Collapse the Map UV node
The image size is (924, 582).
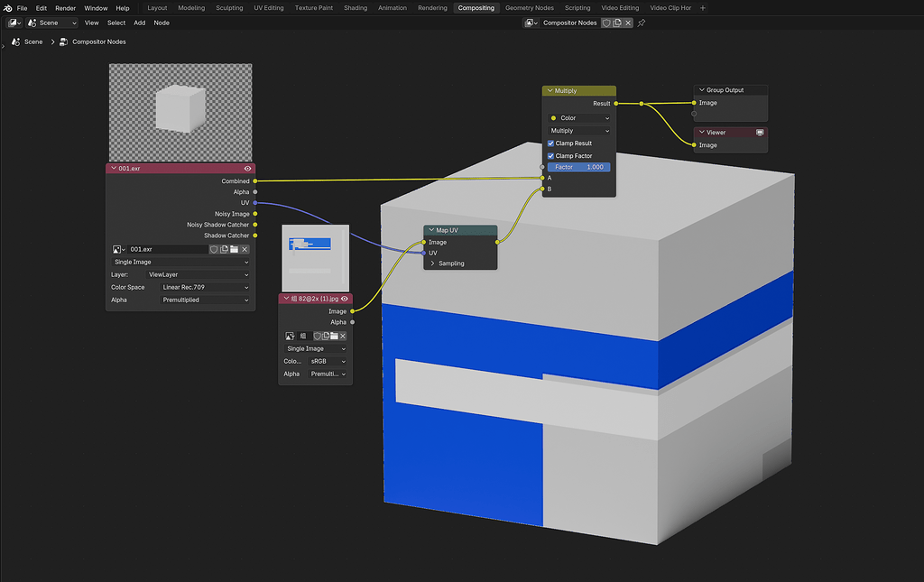(431, 230)
